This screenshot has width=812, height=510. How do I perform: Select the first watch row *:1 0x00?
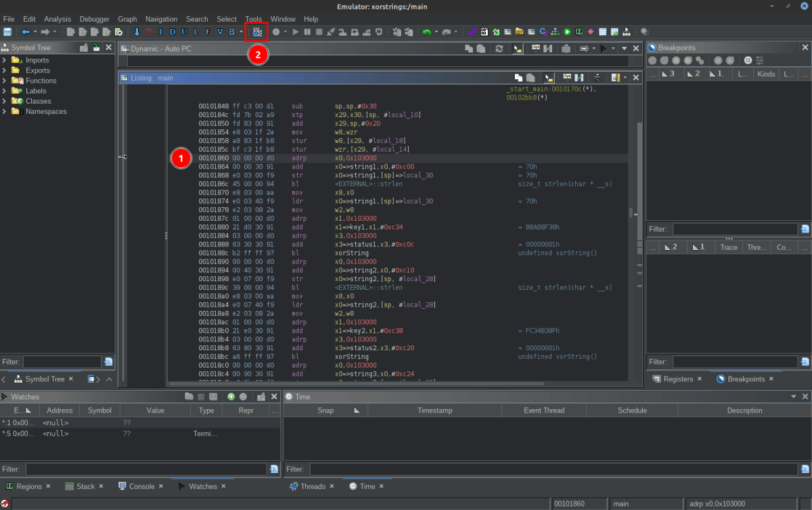click(140, 423)
